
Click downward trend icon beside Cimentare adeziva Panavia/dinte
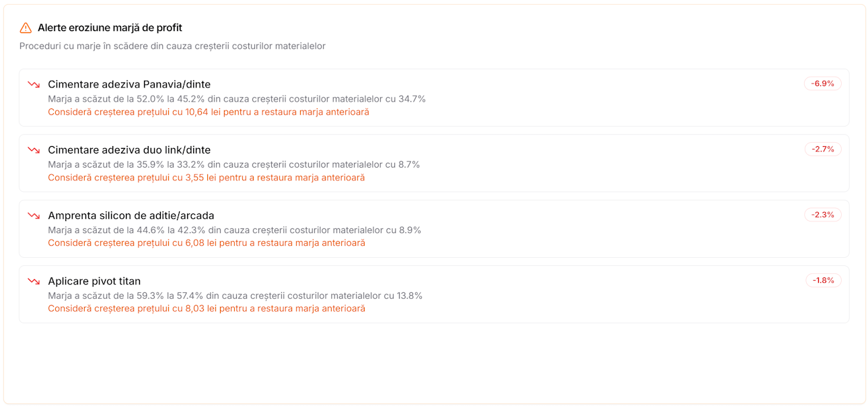point(34,85)
